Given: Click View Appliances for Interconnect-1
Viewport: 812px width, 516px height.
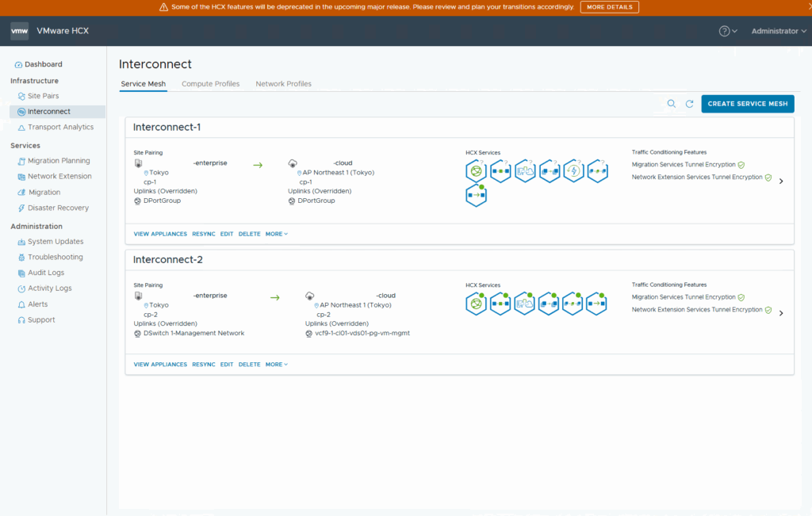Looking at the screenshot, I should point(160,234).
